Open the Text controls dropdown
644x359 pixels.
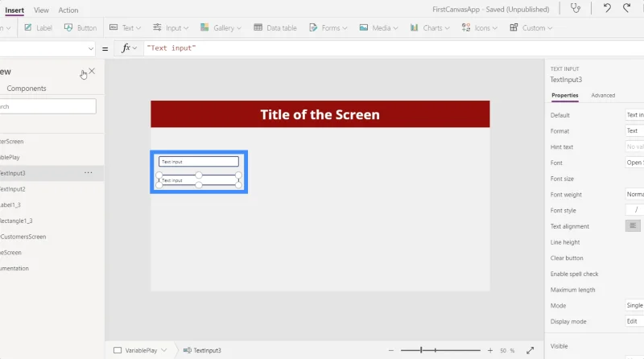coord(126,28)
